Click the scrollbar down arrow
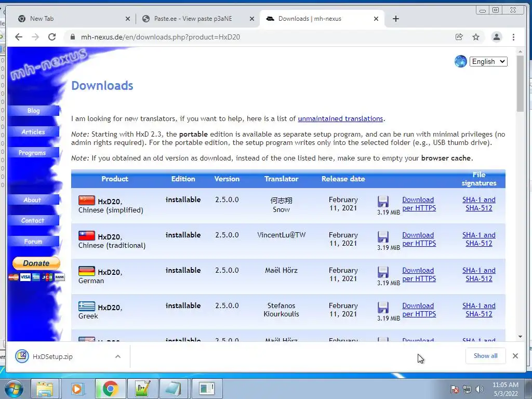Image resolution: width=532 pixels, height=399 pixels. click(x=520, y=337)
